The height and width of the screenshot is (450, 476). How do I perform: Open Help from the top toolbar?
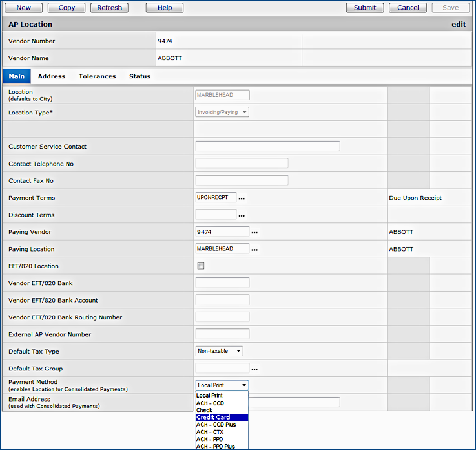pyautogui.click(x=165, y=8)
